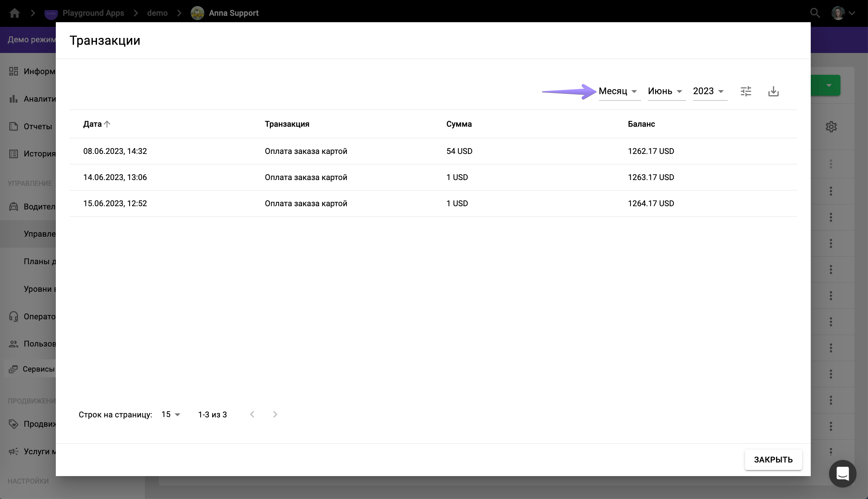Go to next page arrow
868x499 pixels.
(x=275, y=415)
